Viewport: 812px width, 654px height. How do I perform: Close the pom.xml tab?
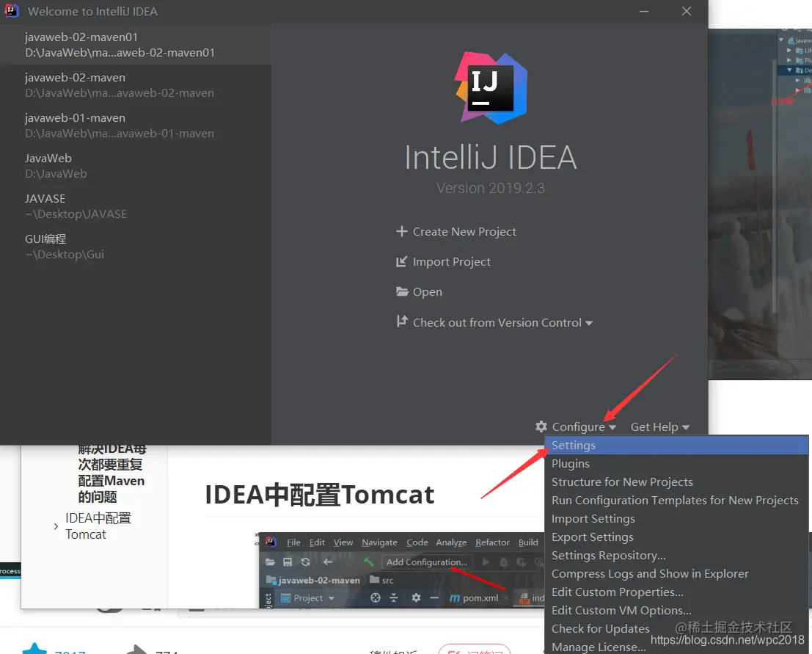tap(506, 598)
